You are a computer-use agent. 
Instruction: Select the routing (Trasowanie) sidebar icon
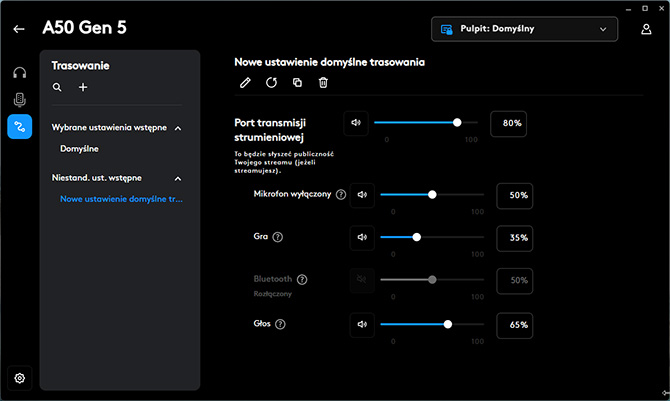point(20,127)
